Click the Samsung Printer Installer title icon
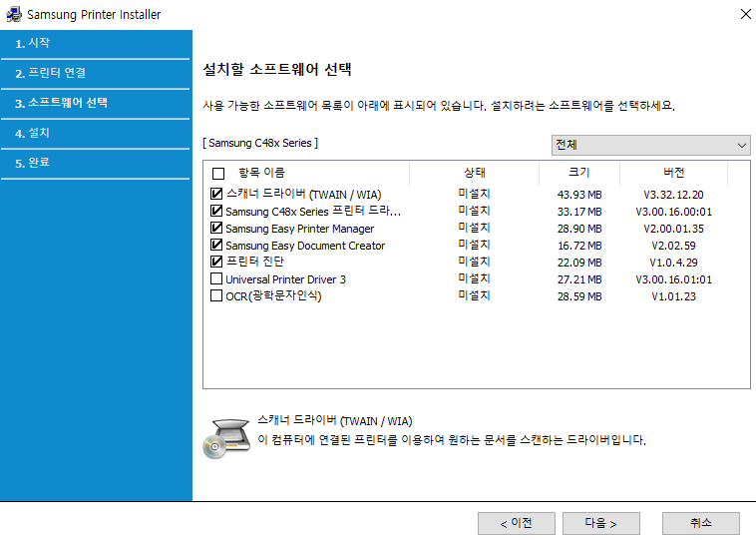 14,15
